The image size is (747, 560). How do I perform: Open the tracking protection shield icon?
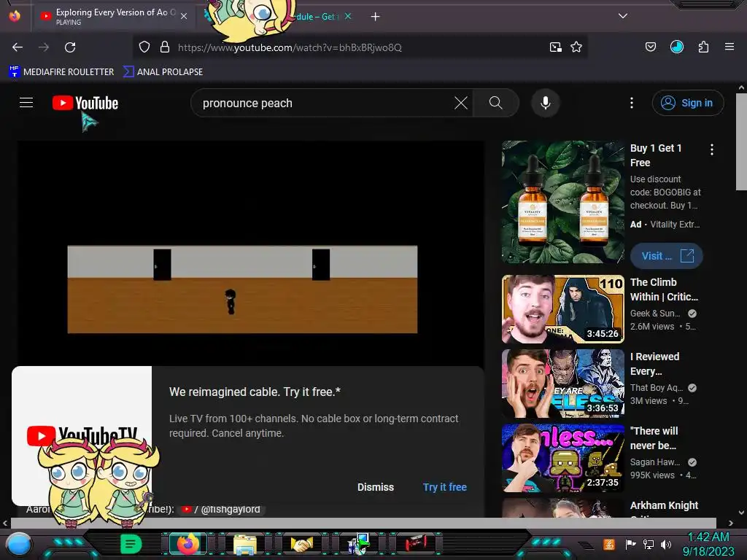click(144, 47)
